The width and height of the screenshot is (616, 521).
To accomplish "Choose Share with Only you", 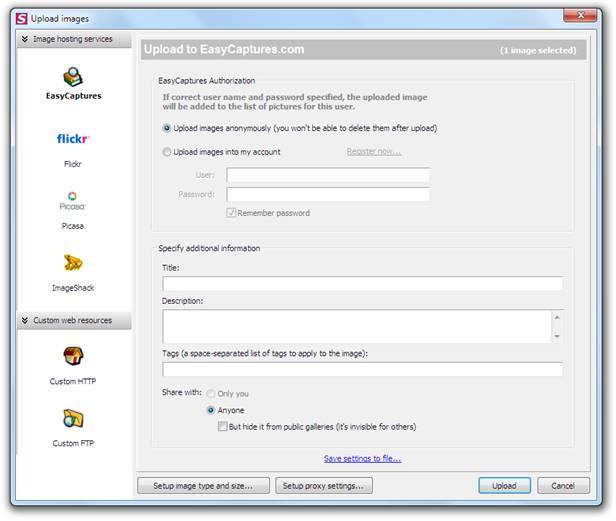I will coord(211,393).
